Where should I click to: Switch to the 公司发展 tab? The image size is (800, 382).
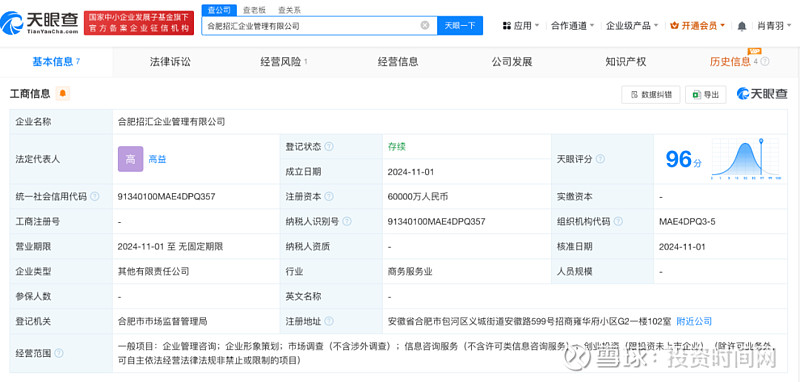(512, 62)
